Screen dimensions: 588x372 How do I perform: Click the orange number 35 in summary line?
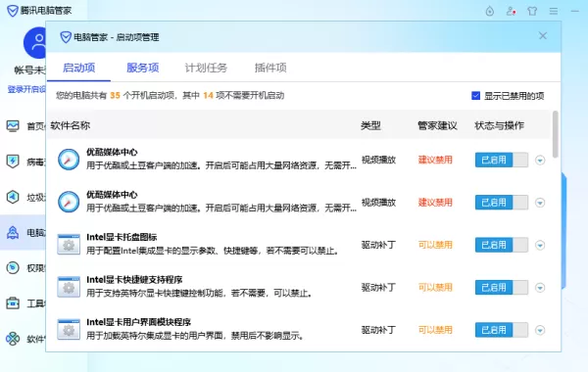tap(115, 96)
